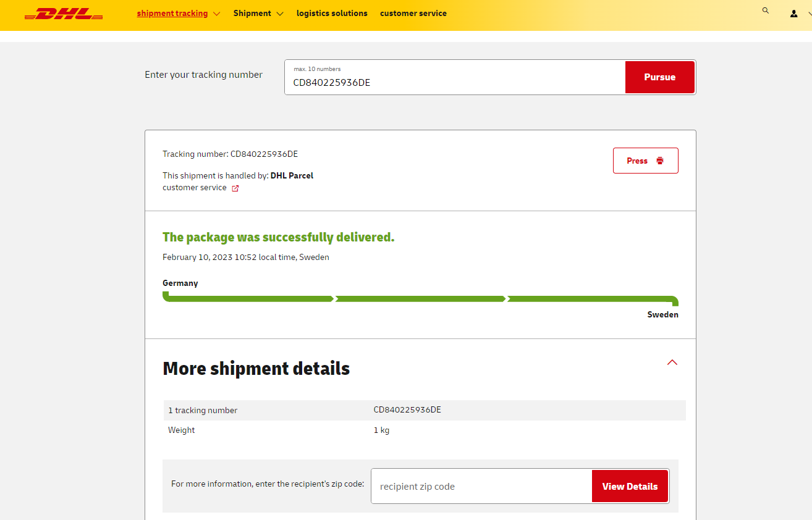812x520 pixels.
Task: Click the last progress bar segment near Sweden
Action: coord(590,299)
